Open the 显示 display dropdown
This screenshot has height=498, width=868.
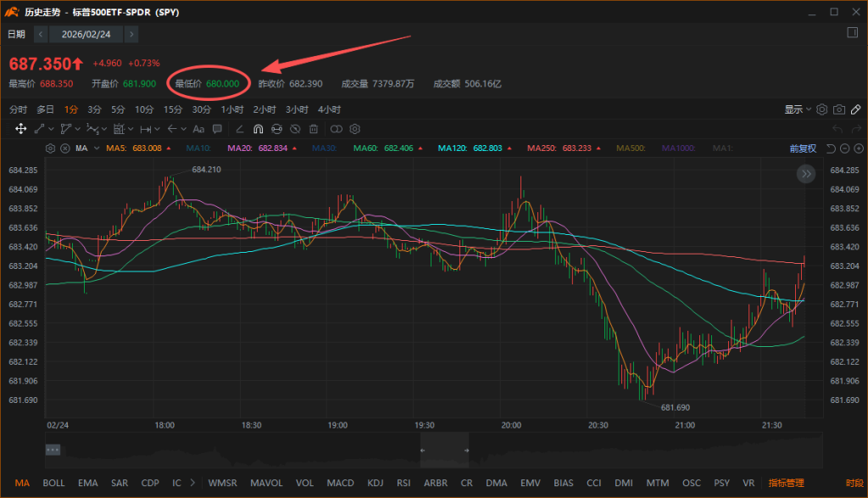(x=797, y=109)
